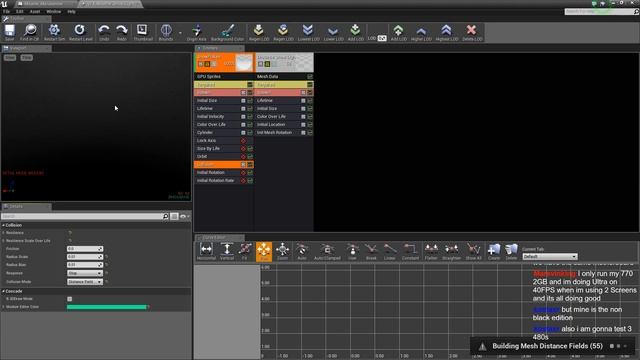Set curve interpolation to Constant
The width and height of the screenshot is (640, 360).
[x=410, y=251]
